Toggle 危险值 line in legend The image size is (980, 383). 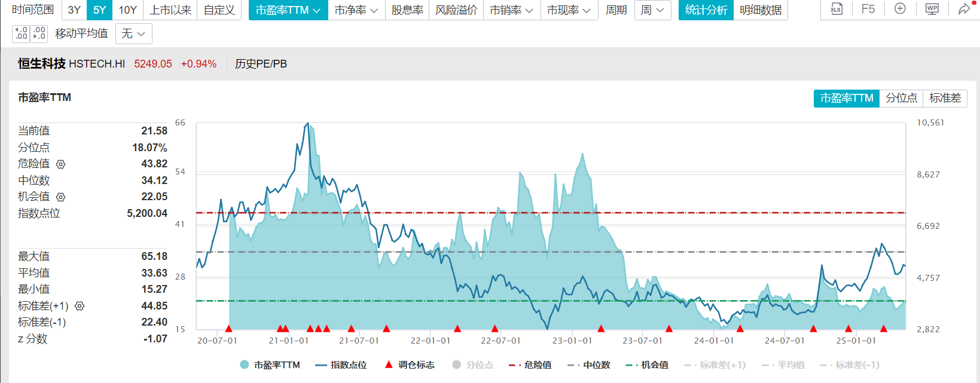530,364
